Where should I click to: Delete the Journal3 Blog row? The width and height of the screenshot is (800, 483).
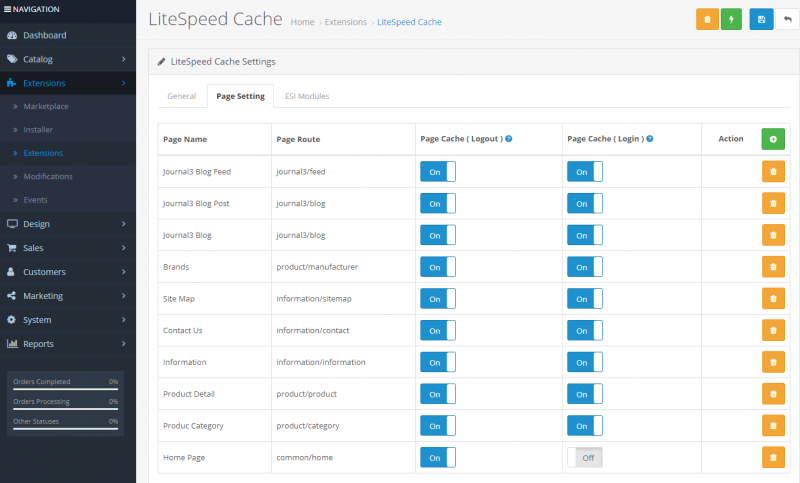[x=773, y=235]
